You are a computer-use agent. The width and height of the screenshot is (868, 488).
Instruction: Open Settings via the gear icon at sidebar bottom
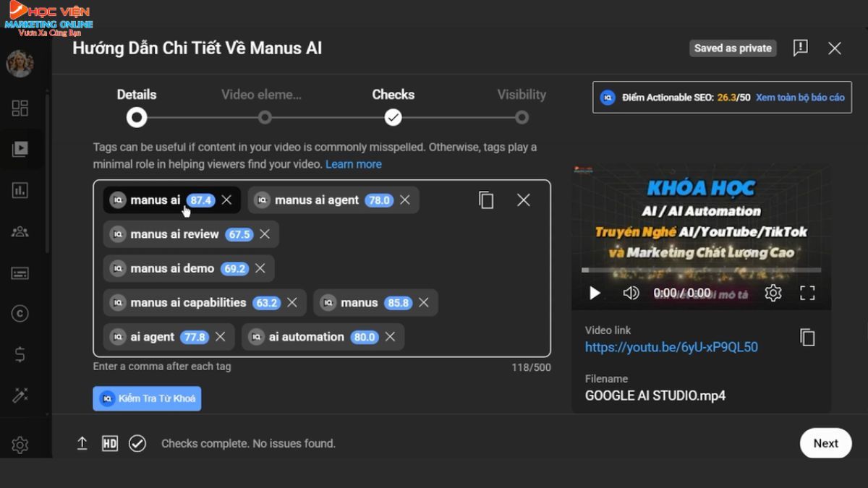click(20, 445)
